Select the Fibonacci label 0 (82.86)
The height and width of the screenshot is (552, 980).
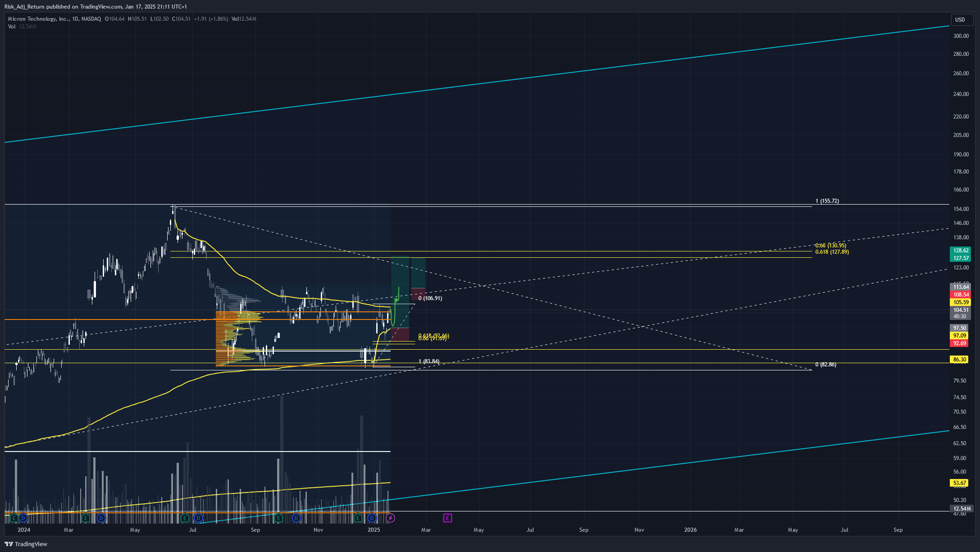pos(825,365)
